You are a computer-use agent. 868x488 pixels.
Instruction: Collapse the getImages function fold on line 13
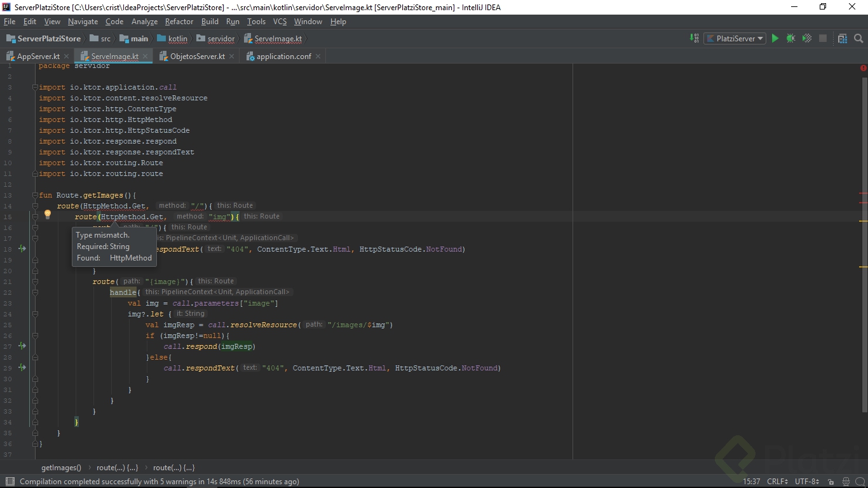point(35,196)
